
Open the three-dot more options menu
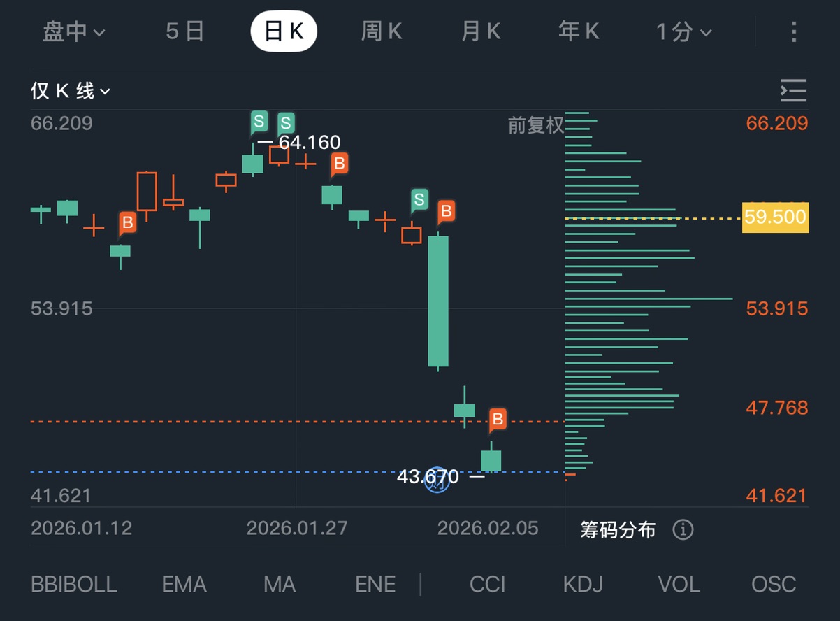point(793,32)
